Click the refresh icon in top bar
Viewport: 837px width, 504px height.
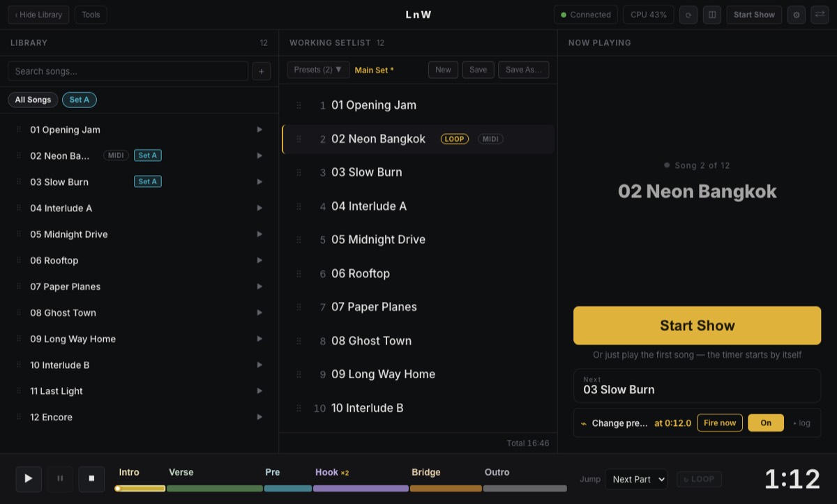coord(688,15)
